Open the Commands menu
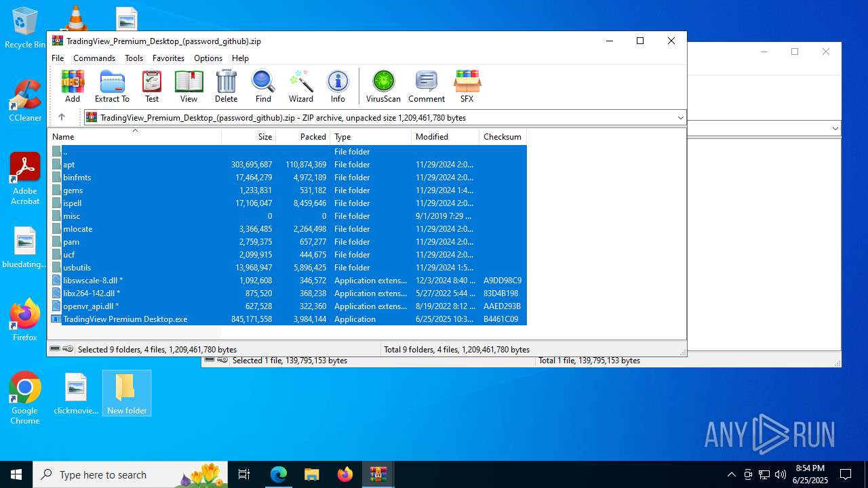The width and height of the screenshot is (868, 488). pyautogui.click(x=94, y=58)
